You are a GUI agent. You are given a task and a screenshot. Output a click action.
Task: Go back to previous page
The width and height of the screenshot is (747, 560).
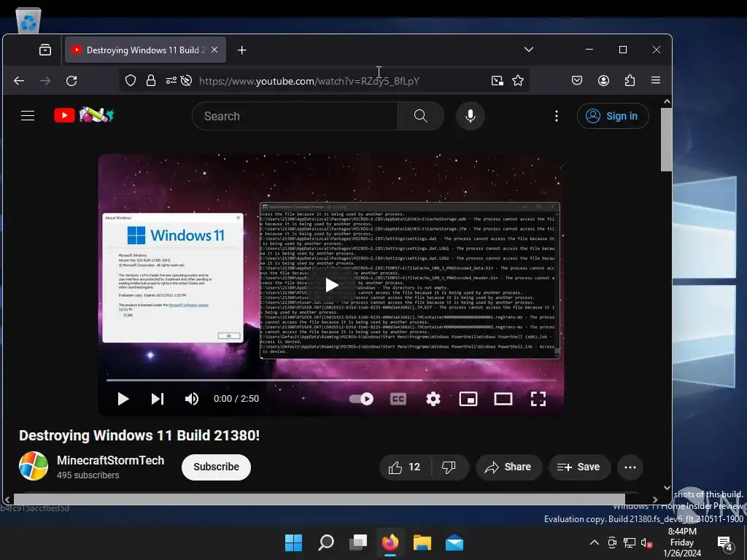pyautogui.click(x=19, y=81)
